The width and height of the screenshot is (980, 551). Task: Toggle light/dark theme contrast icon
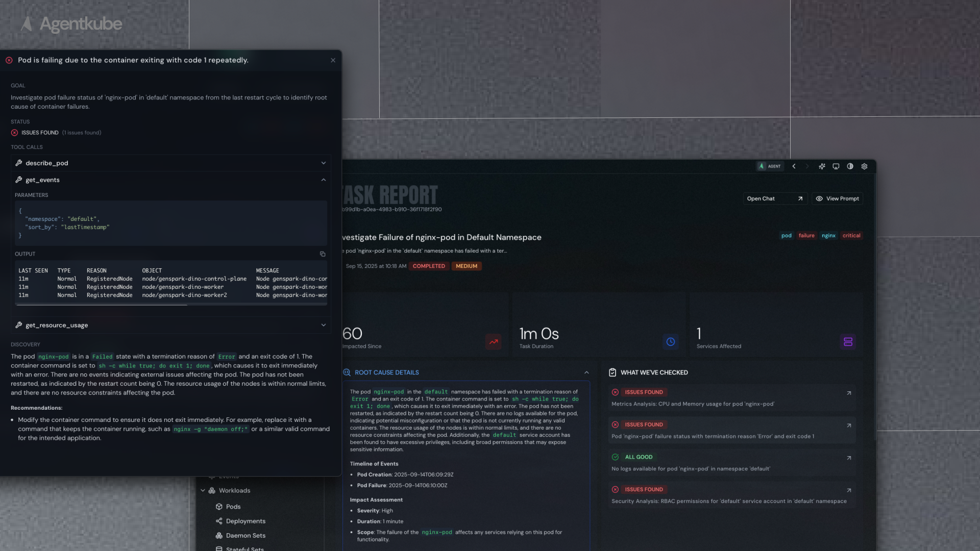coord(850,166)
